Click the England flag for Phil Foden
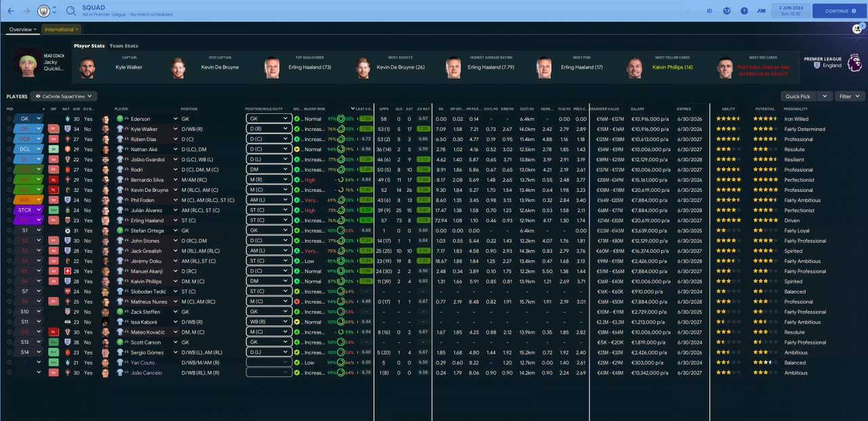868x421 pixels. 66,200
